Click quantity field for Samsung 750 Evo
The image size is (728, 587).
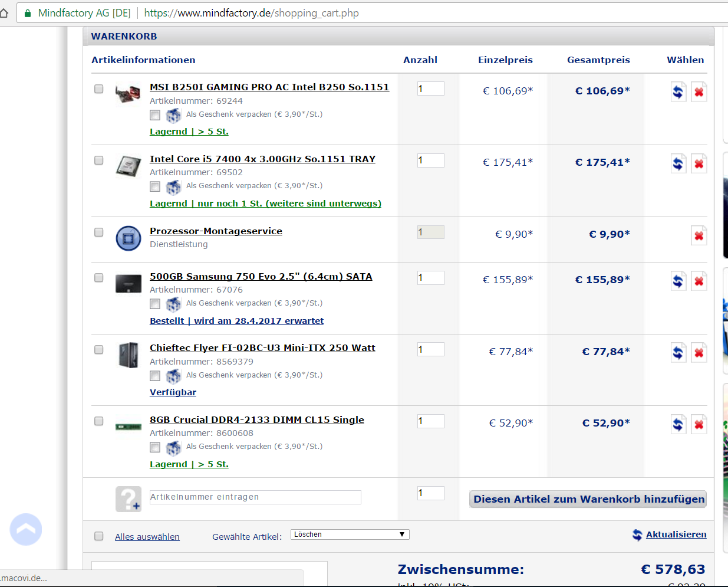click(431, 277)
